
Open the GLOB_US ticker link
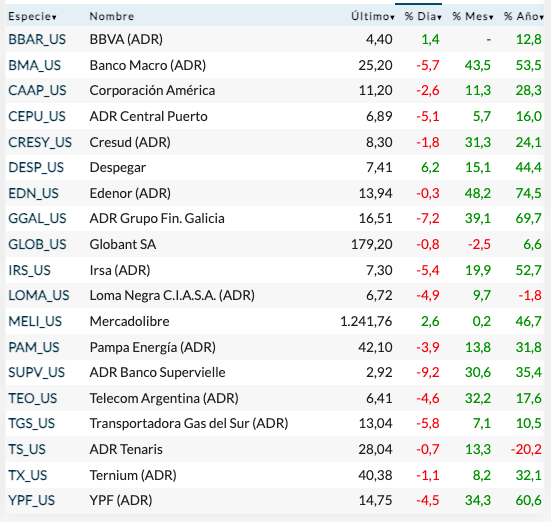(37, 244)
